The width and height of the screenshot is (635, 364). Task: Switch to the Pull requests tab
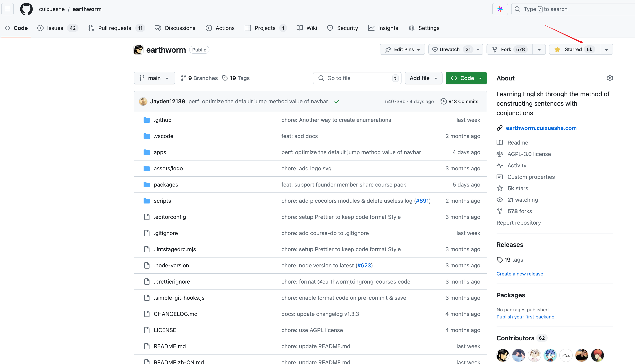point(117,28)
